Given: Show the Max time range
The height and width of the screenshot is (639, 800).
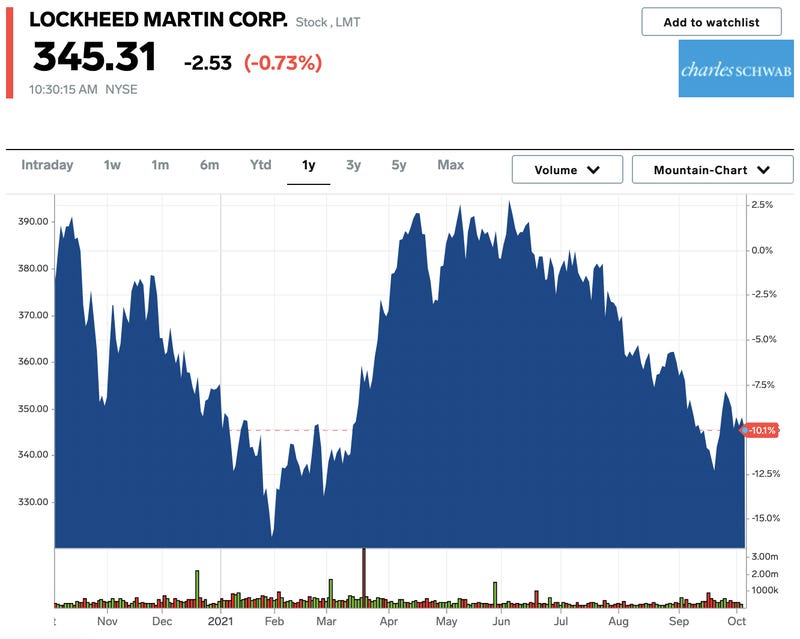Looking at the screenshot, I should point(451,165).
